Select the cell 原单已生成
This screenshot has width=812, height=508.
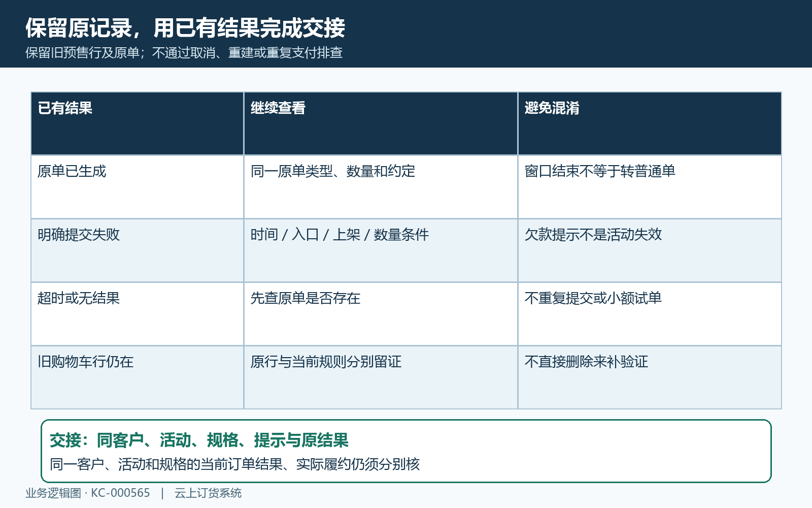tap(137, 187)
